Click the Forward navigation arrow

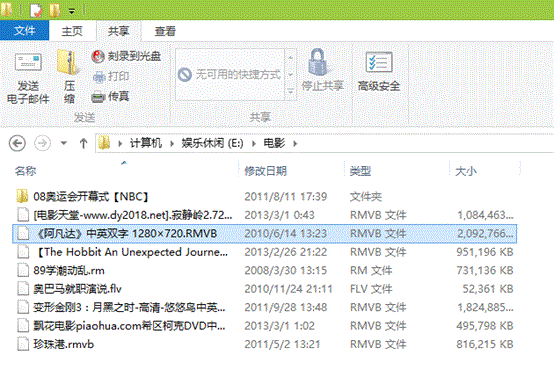(x=42, y=144)
